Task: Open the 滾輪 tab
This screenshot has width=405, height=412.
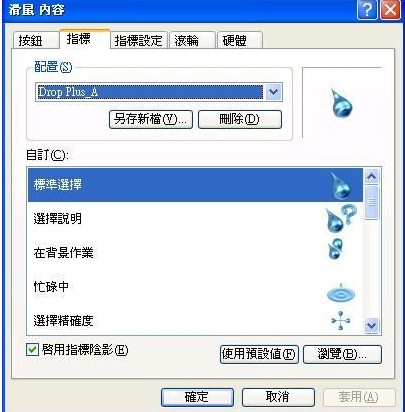Action: point(192,41)
